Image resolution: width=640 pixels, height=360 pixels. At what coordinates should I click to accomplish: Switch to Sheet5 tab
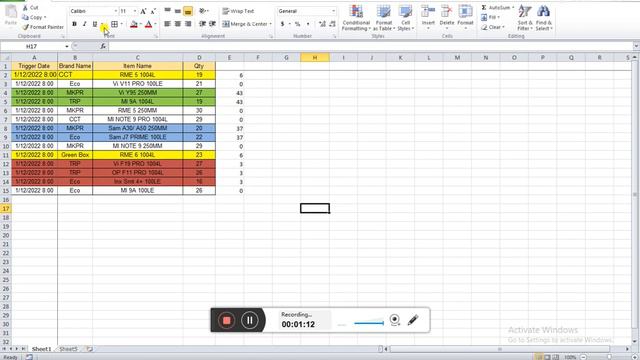point(69,349)
